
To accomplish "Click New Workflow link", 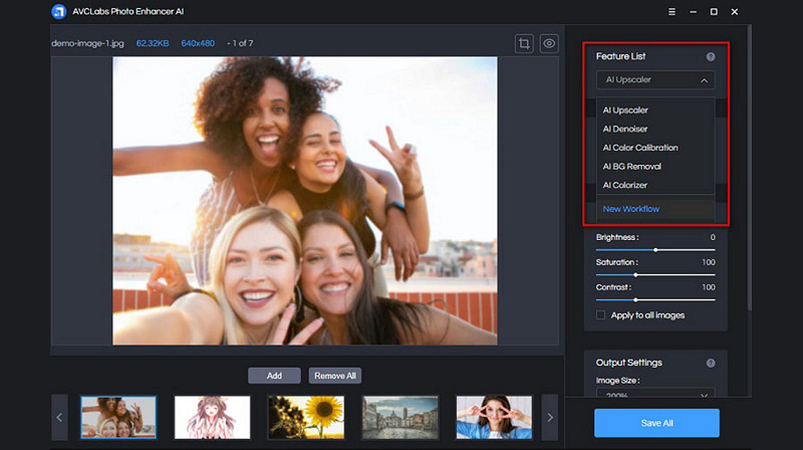I will coord(631,209).
